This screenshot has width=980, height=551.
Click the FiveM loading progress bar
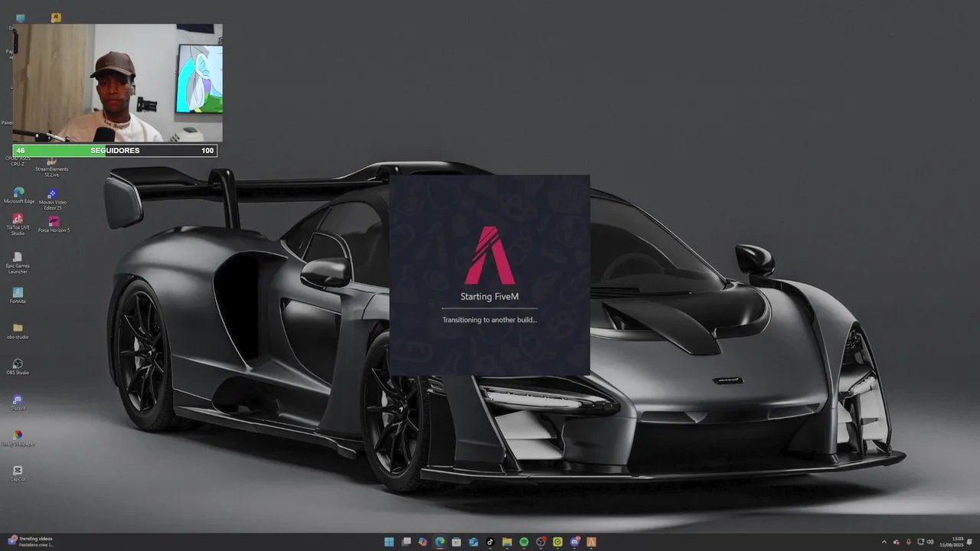click(x=490, y=308)
